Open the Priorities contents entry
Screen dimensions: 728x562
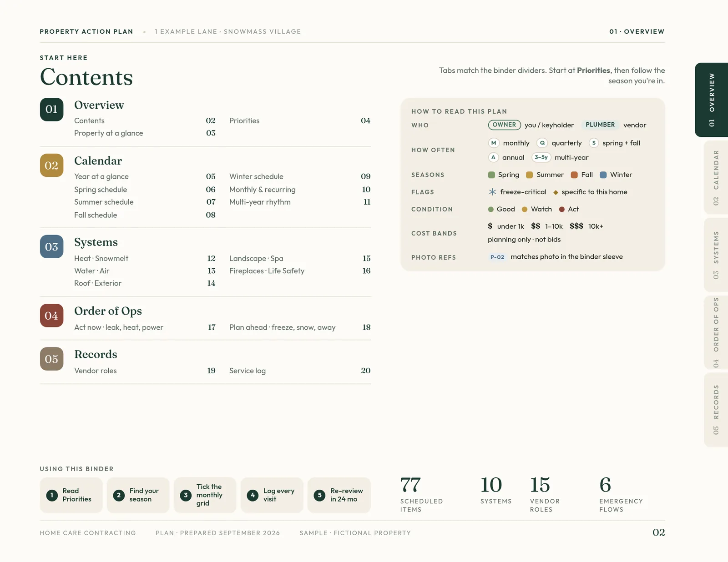pos(300,120)
